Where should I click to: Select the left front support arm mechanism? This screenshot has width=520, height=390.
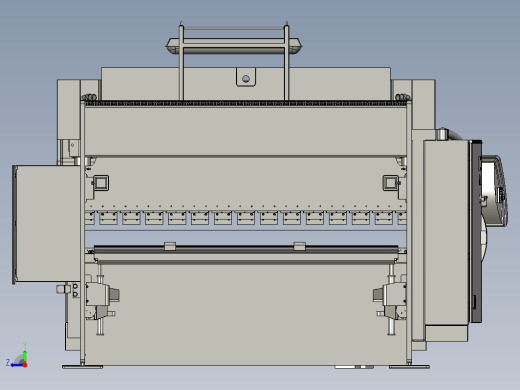click(x=101, y=301)
